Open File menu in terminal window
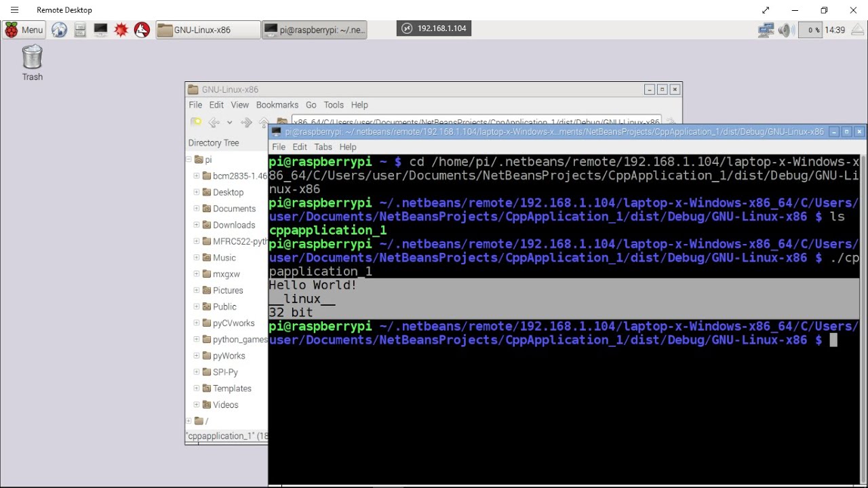Image resolution: width=868 pixels, height=488 pixels. (x=279, y=147)
